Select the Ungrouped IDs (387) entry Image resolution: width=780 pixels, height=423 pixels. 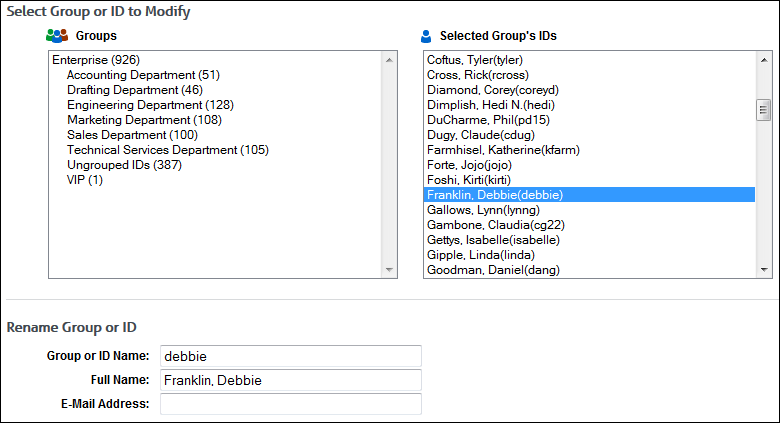pyautogui.click(x=124, y=165)
